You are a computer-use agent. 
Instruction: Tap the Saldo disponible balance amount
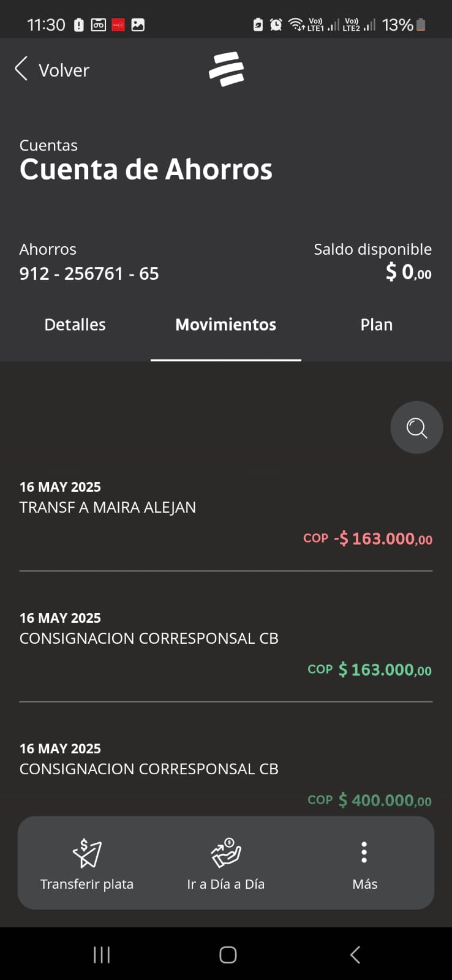click(409, 272)
